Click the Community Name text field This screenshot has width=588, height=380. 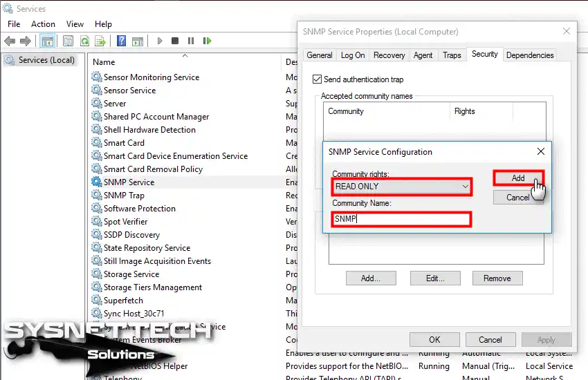coord(401,219)
